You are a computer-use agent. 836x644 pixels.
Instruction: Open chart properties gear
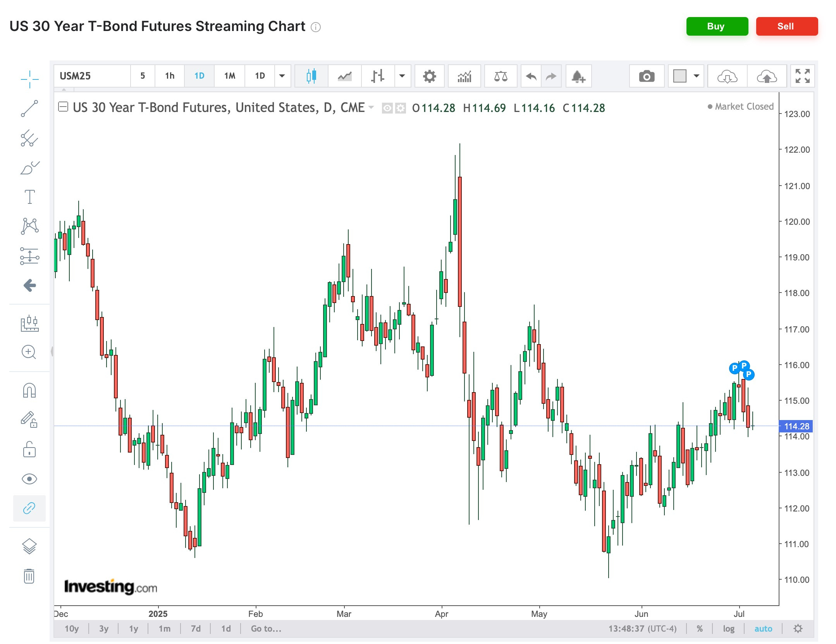(429, 76)
